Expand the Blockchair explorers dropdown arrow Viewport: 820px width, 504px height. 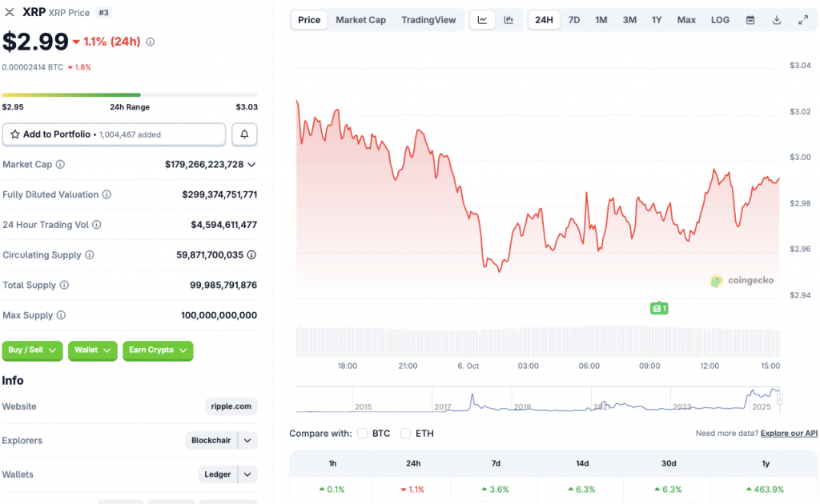(x=248, y=441)
